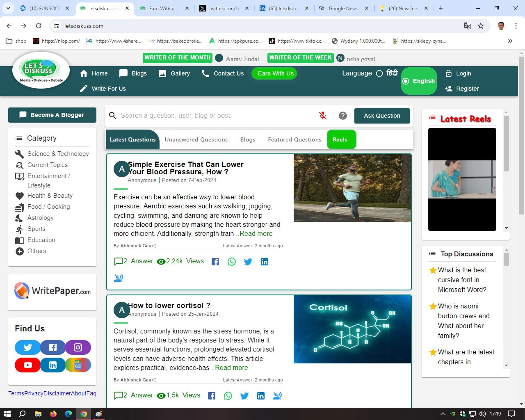Open the Chrome tab search dropdown
Screen dimensions: 525x420
click(x=8, y=8)
